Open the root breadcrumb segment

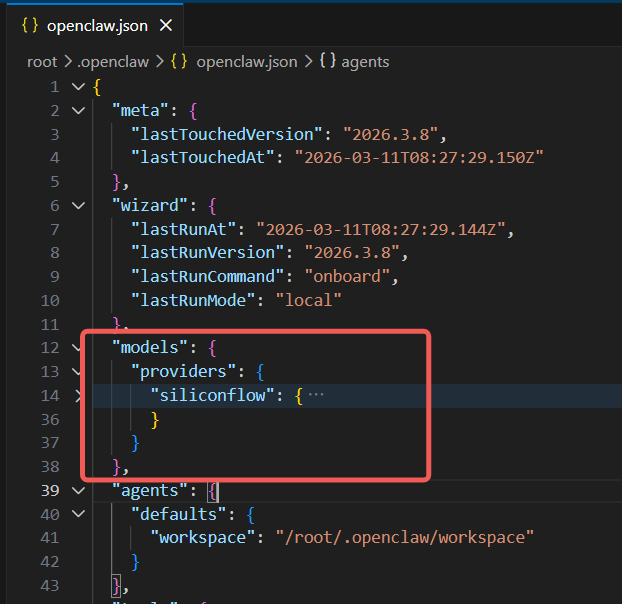42,62
